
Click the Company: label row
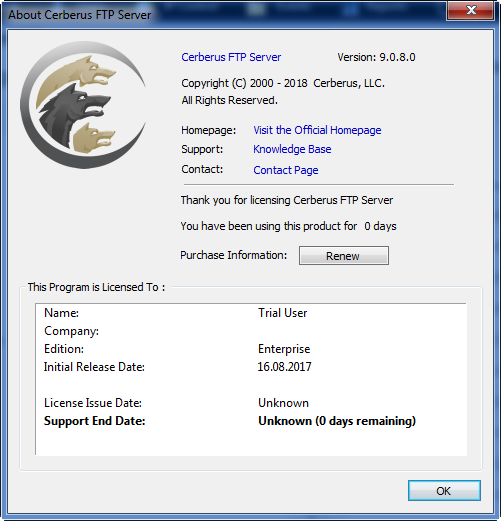(x=71, y=331)
